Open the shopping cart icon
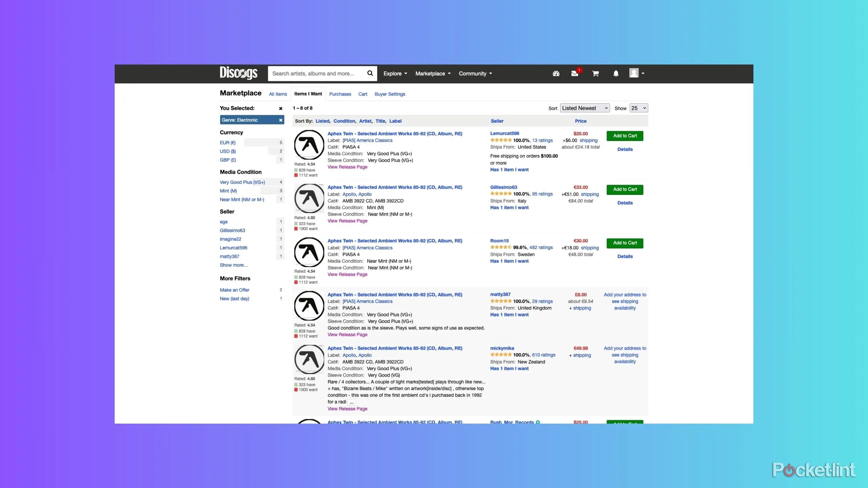This screenshot has height=488, width=868. 596,73
